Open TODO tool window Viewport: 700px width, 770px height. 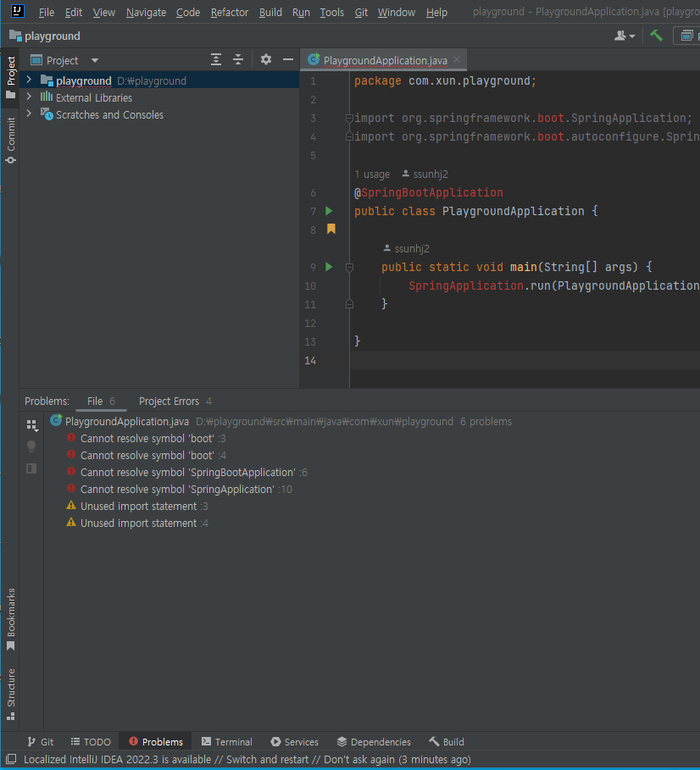pyautogui.click(x=91, y=741)
